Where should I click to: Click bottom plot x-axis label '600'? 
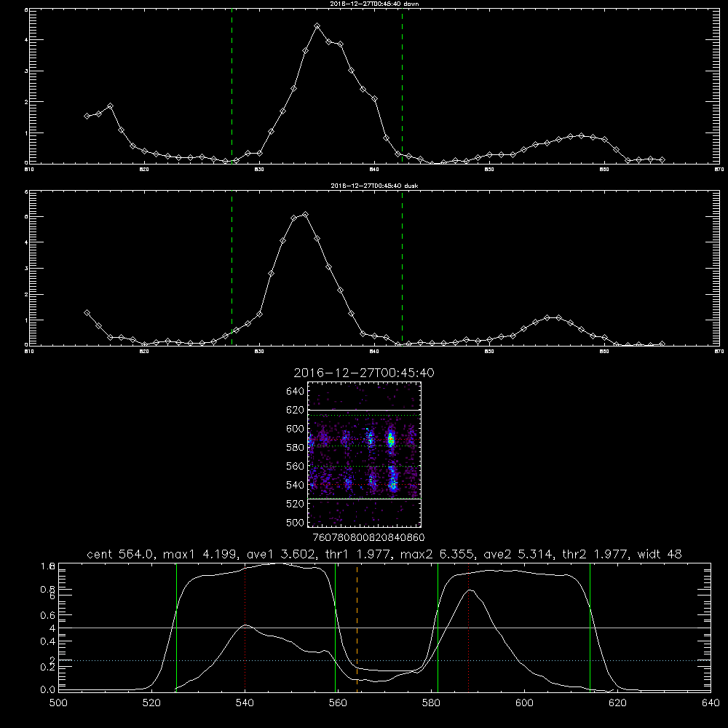click(525, 703)
